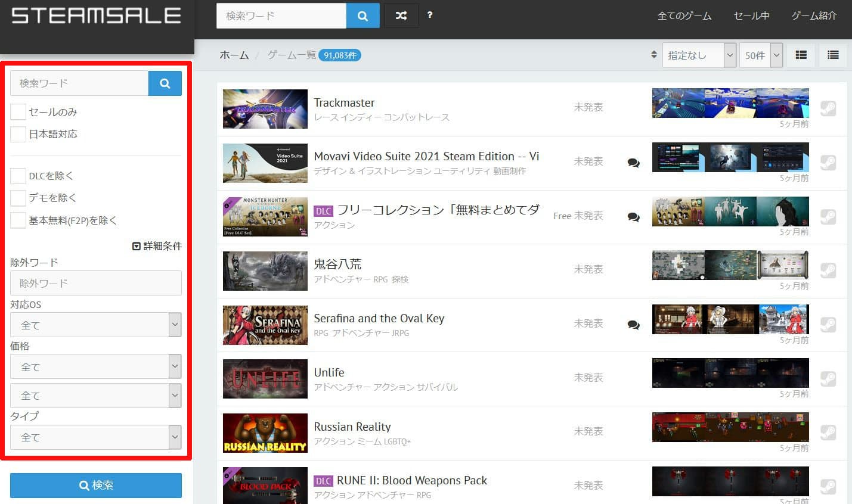Open the 対応OS dropdown
Screen dimensions: 852x504
(x=96, y=325)
